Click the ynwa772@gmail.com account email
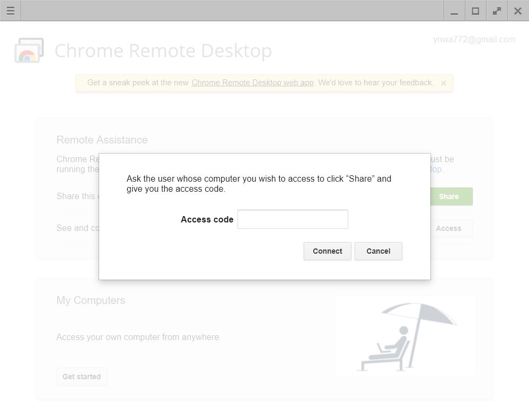Screen dimensions: 529x420 click(x=474, y=39)
